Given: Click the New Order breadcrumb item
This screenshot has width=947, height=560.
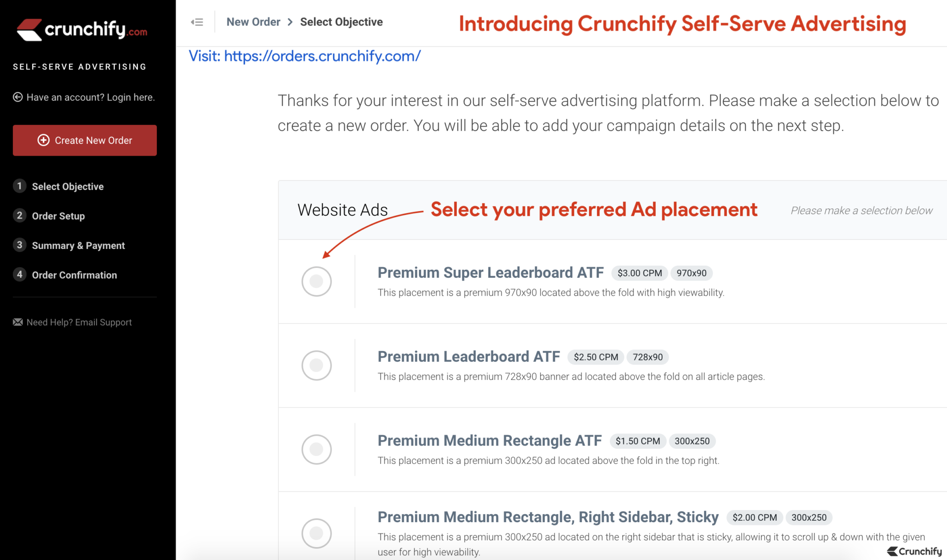Looking at the screenshot, I should pyautogui.click(x=253, y=21).
